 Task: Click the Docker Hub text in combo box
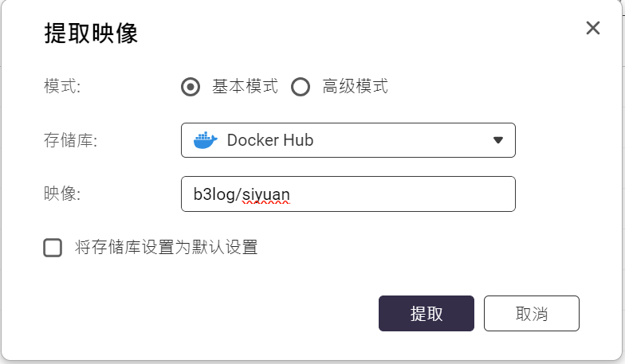tap(270, 140)
